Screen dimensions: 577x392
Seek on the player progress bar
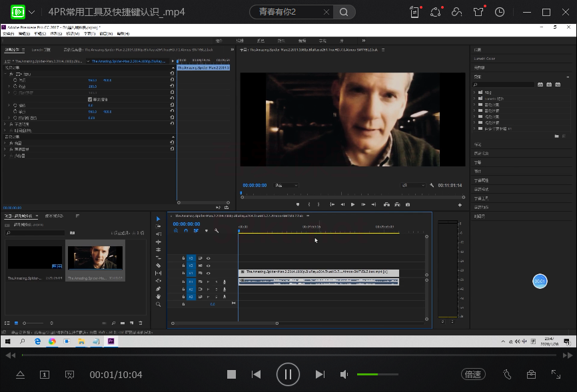click(289, 355)
